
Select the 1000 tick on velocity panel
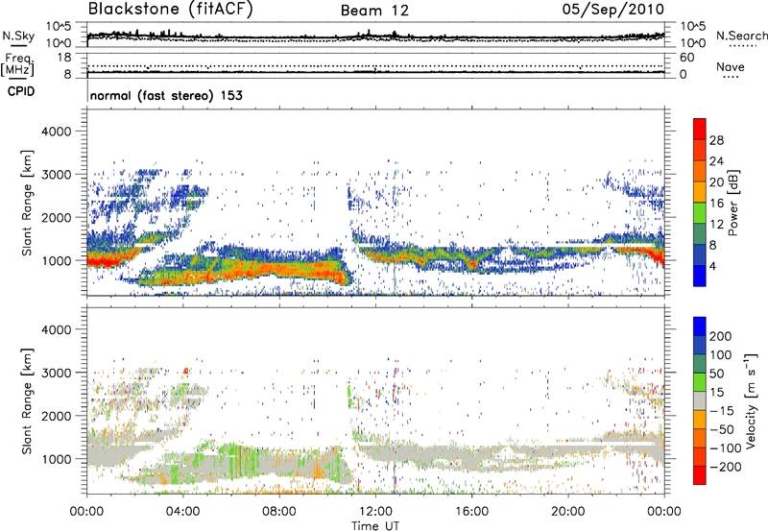pos(57,459)
